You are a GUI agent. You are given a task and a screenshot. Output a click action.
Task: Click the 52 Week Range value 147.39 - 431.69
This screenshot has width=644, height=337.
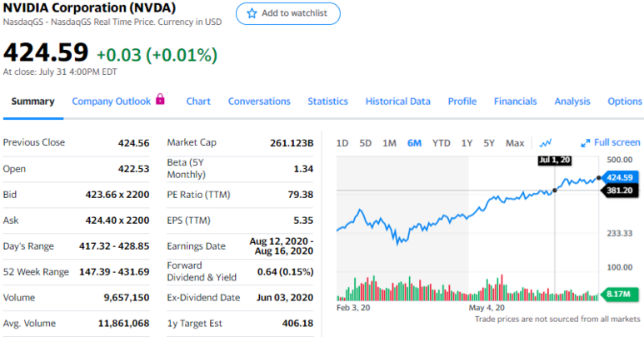click(114, 272)
